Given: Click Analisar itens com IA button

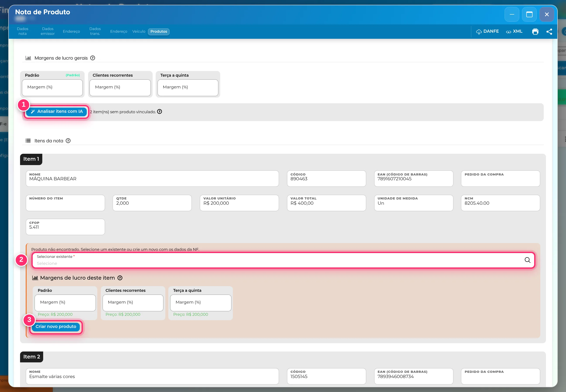Looking at the screenshot, I should coord(56,112).
